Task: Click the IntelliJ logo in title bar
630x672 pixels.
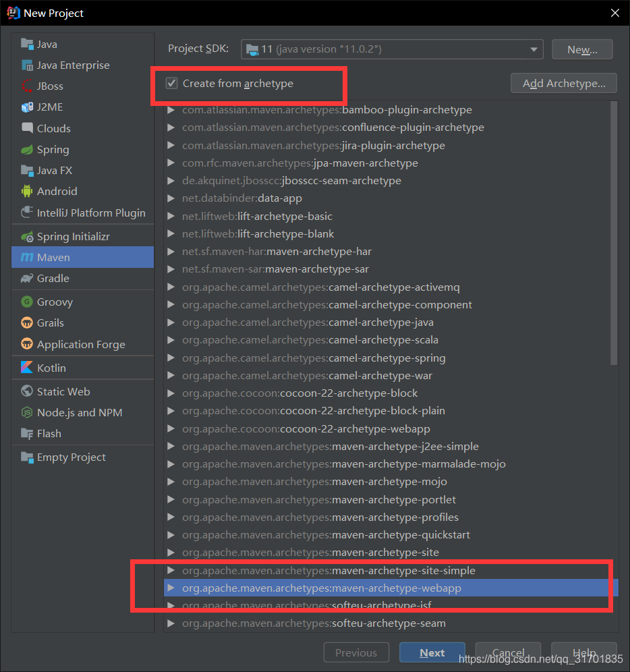Action: point(13,13)
